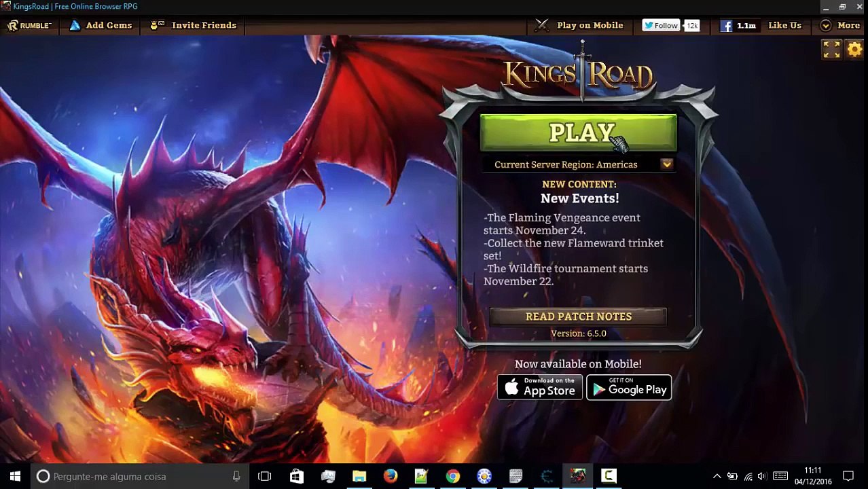
Task: Open the Google Play badge
Action: (x=629, y=388)
